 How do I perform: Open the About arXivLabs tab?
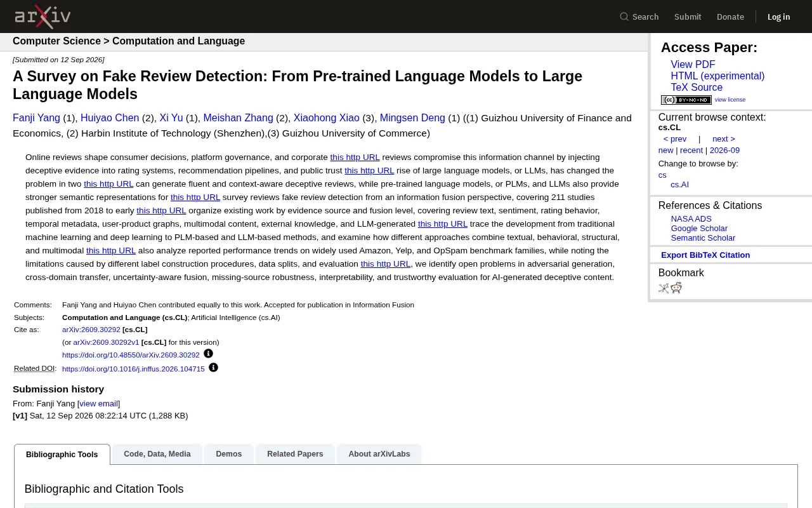click(x=379, y=454)
